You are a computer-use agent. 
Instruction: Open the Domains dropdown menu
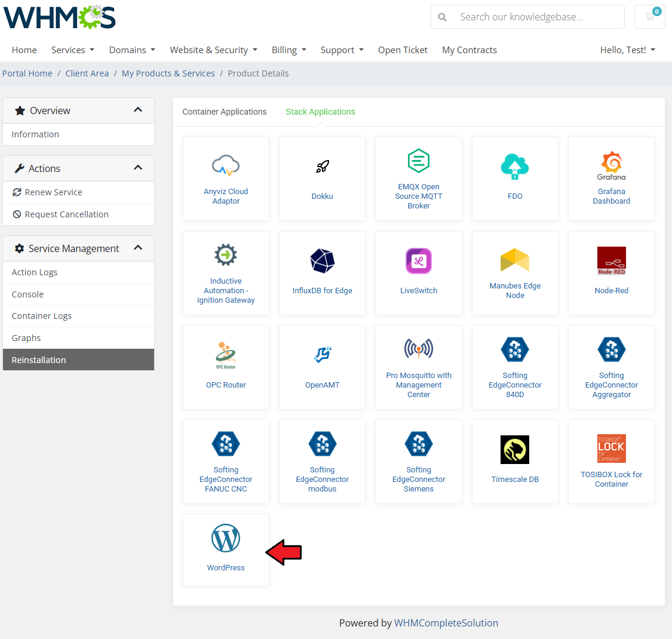(132, 50)
